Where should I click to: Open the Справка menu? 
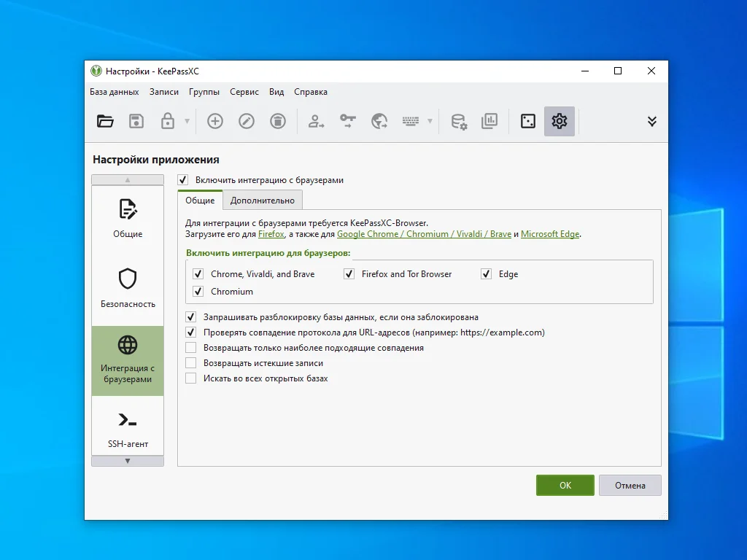(311, 92)
